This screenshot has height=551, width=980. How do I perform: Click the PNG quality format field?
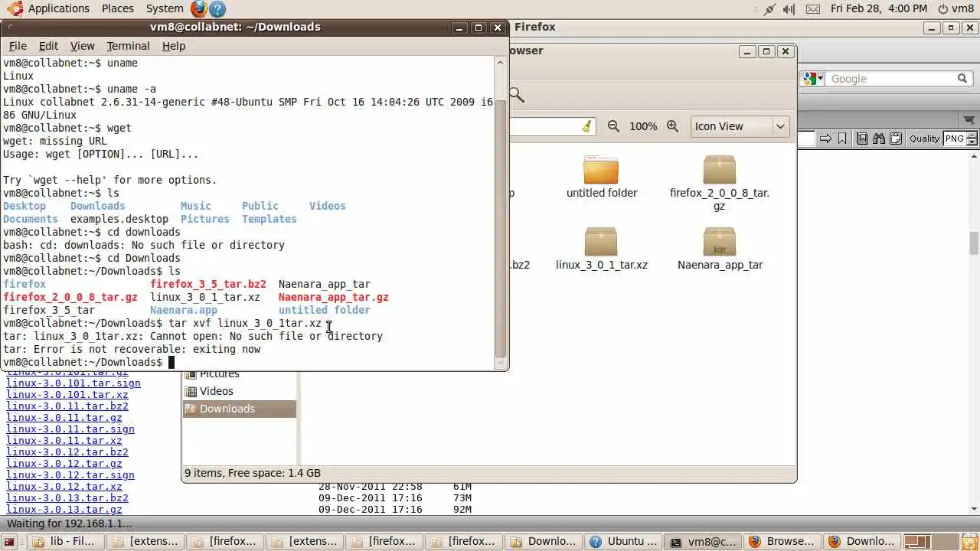point(954,139)
